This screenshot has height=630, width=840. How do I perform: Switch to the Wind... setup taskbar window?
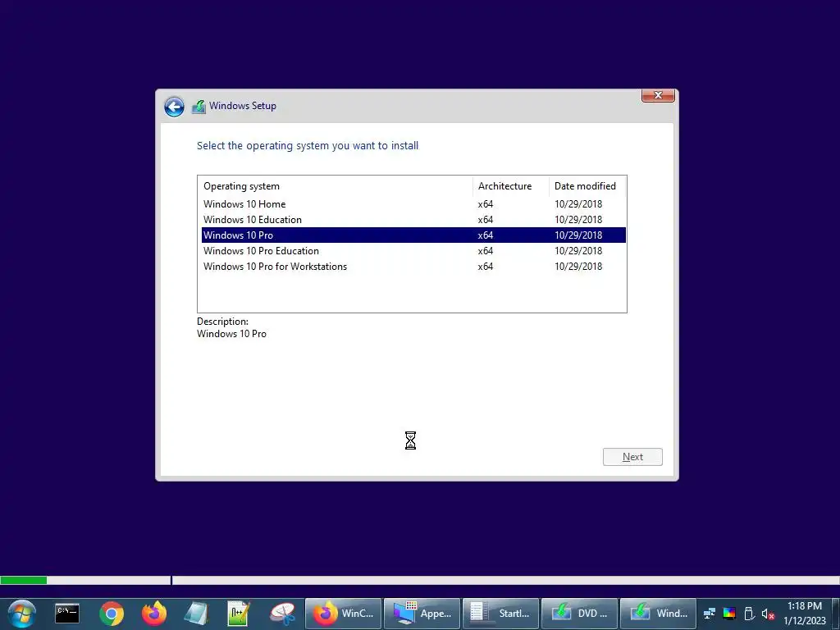(x=659, y=614)
